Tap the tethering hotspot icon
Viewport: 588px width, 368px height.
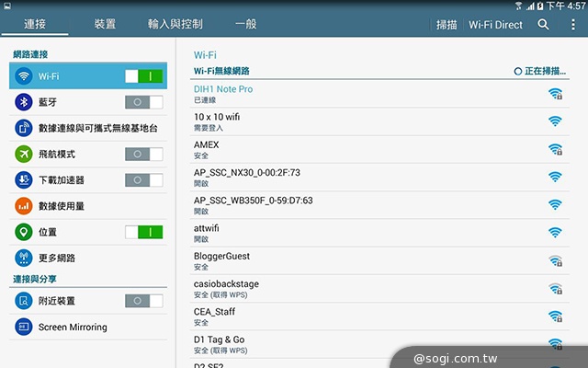coord(24,128)
